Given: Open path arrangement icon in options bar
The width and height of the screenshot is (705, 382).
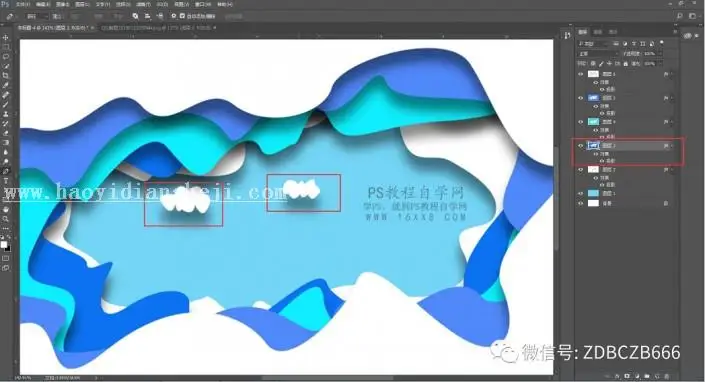Looking at the screenshot, I should [x=160, y=16].
